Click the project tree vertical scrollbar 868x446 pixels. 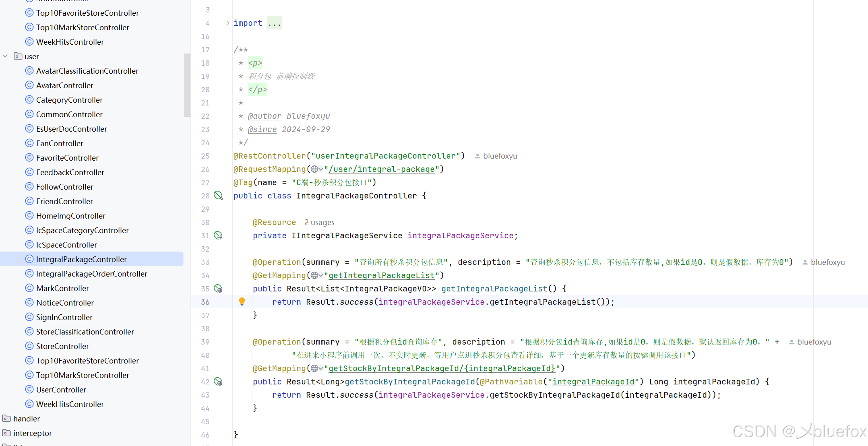click(x=187, y=85)
